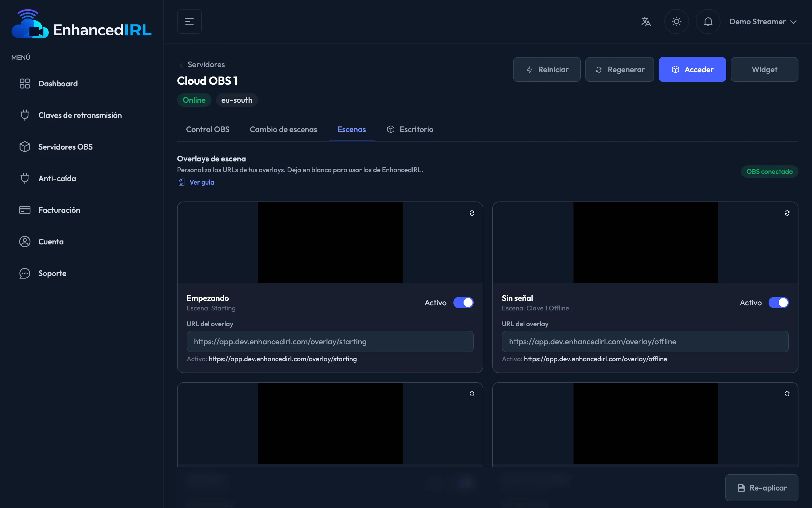The height and width of the screenshot is (508, 812).
Task: Refresh the Empezando overlay preview
Action: click(472, 213)
